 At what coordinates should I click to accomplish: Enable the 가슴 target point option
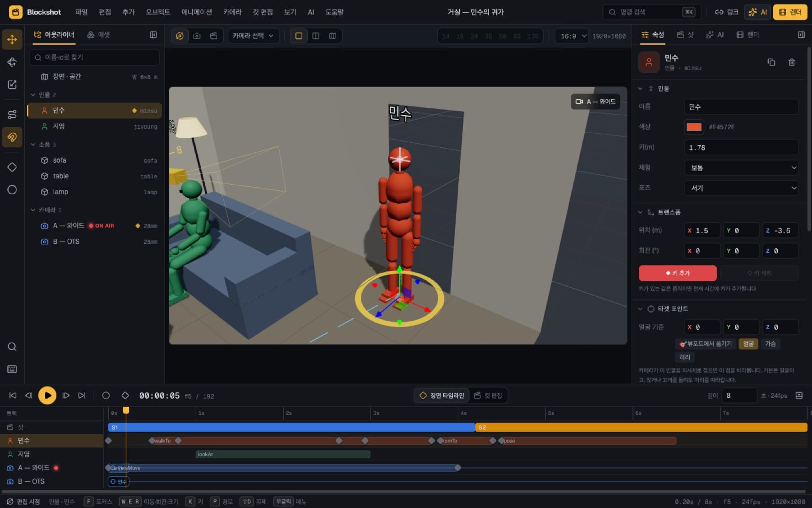[770, 344]
